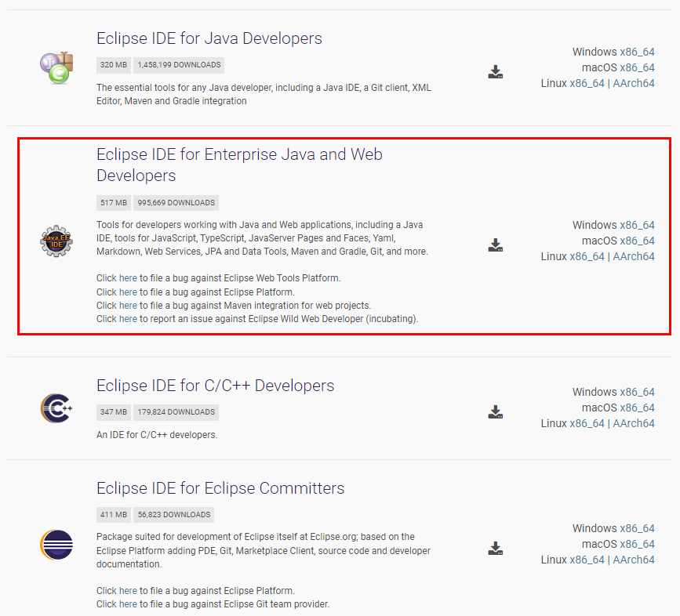This screenshot has width=680, height=616.
Task: Download Java Developers Windows x86_64
Action: pos(637,52)
